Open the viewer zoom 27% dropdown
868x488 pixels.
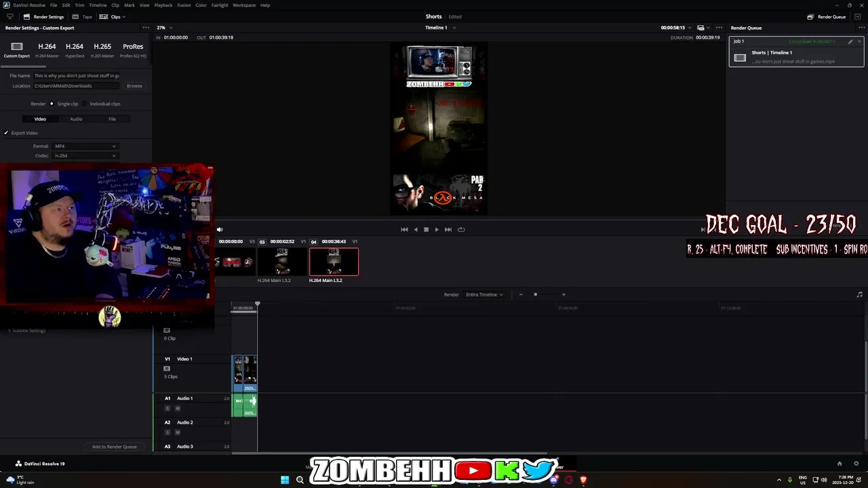164,28
